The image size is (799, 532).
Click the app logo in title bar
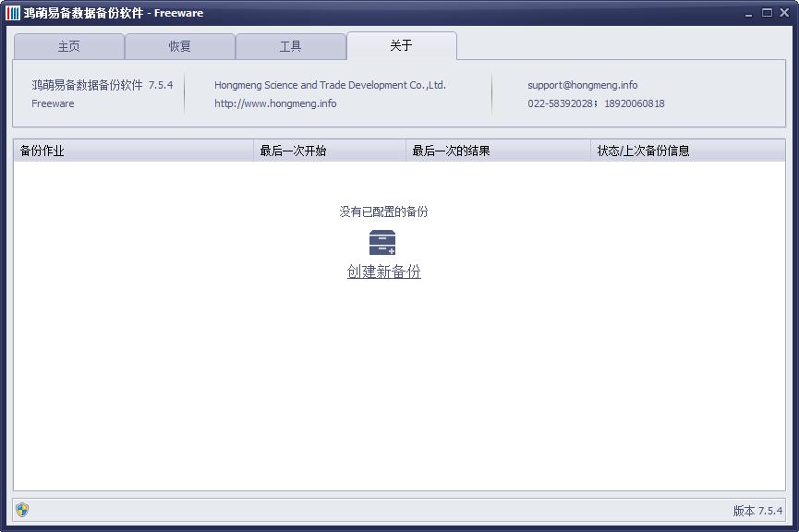[x=13, y=13]
